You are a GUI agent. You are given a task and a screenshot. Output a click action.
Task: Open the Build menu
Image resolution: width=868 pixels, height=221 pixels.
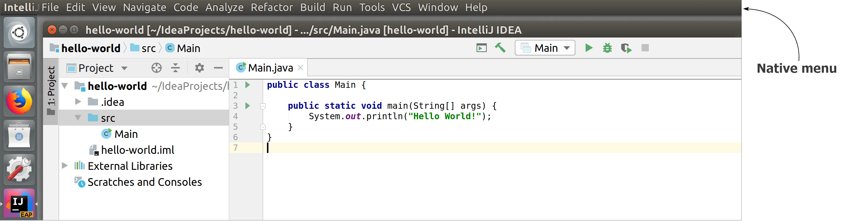click(x=313, y=7)
